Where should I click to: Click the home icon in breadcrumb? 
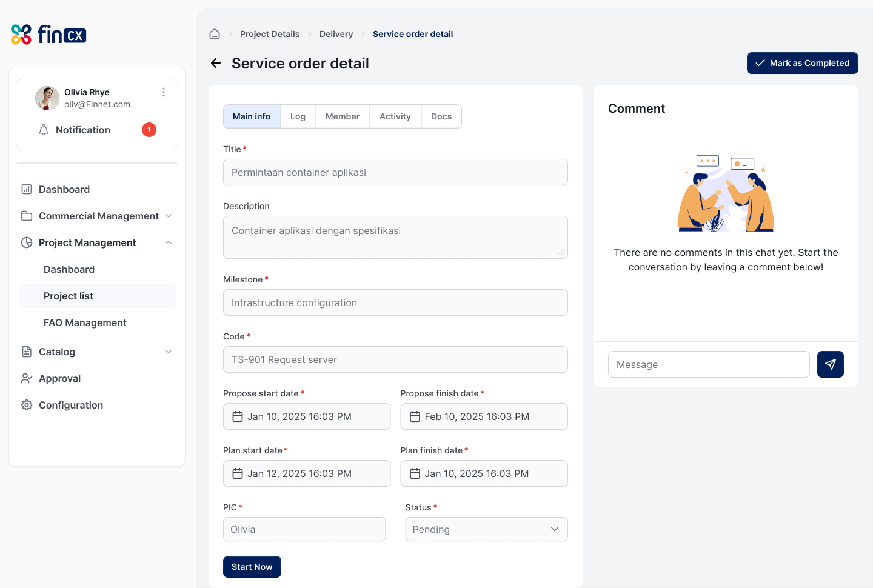(215, 34)
